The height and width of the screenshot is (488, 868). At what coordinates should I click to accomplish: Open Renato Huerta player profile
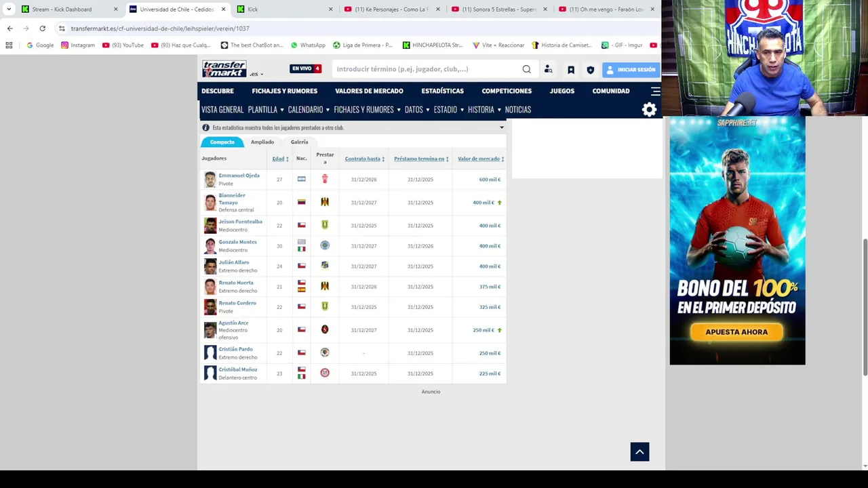point(236,283)
